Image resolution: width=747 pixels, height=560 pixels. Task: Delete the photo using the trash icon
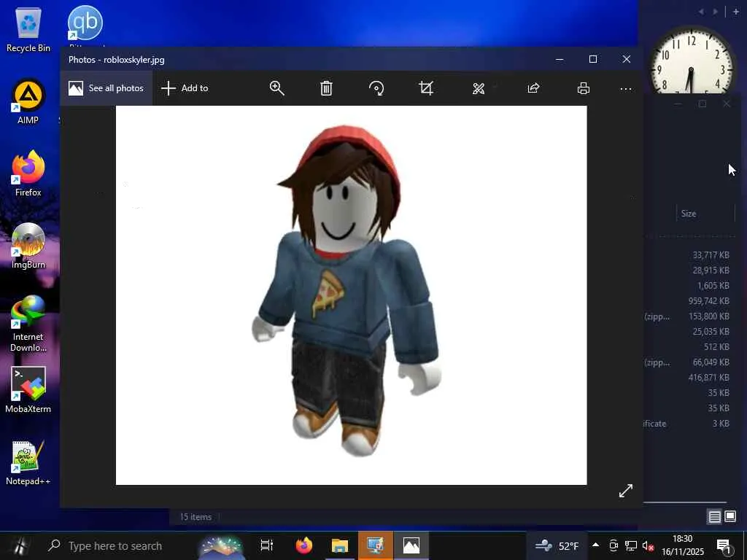(x=326, y=88)
